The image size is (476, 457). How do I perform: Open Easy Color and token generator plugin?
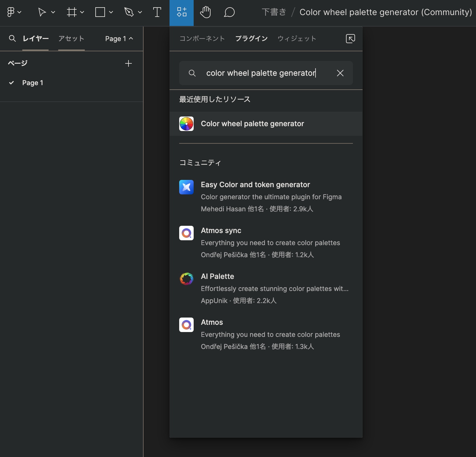click(x=266, y=197)
